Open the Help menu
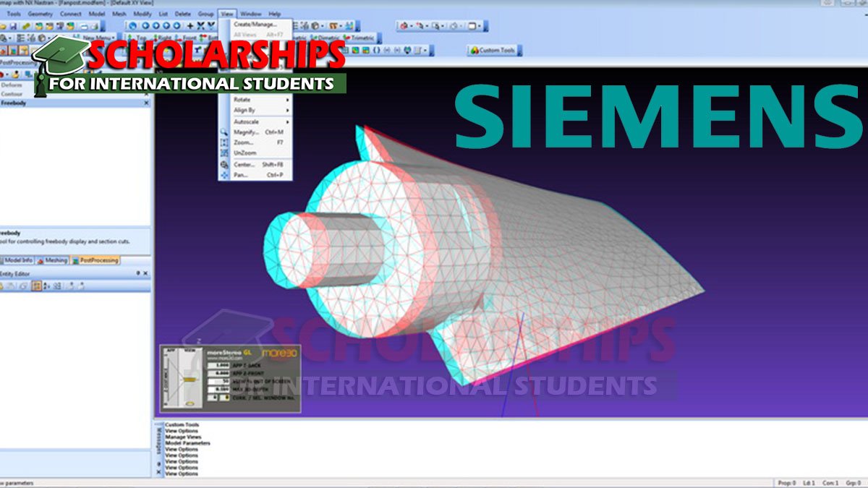This screenshot has width=868, height=488. click(x=274, y=14)
